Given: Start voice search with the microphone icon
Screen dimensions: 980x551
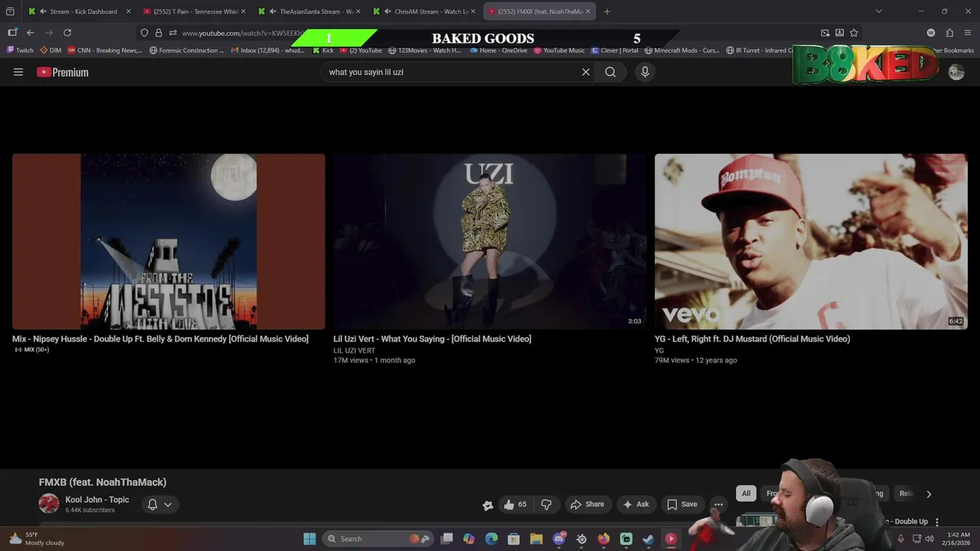Looking at the screenshot, I should (x=645, y=72).
